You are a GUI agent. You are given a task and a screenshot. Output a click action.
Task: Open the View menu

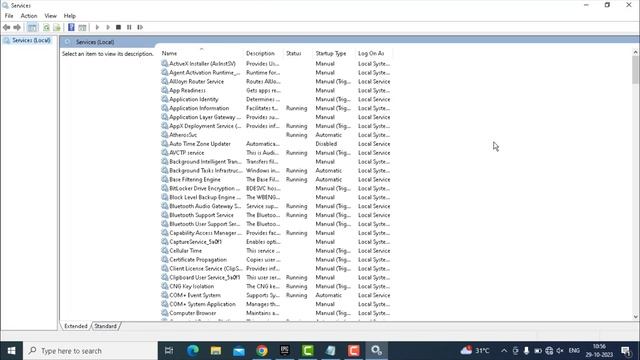(51, 16)
